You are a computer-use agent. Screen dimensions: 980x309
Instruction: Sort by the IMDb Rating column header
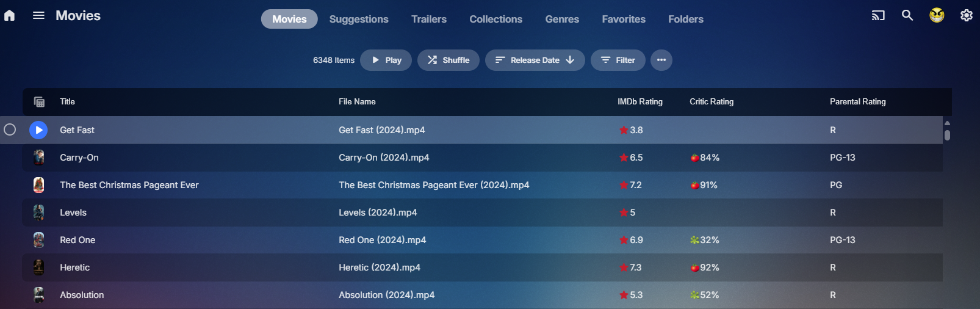click(640, 102)
